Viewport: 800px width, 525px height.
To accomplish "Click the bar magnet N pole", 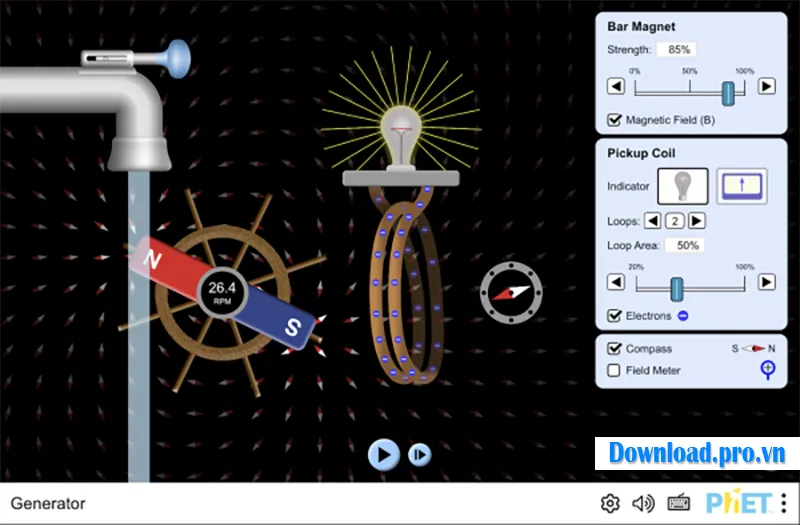I will (163, 267).
